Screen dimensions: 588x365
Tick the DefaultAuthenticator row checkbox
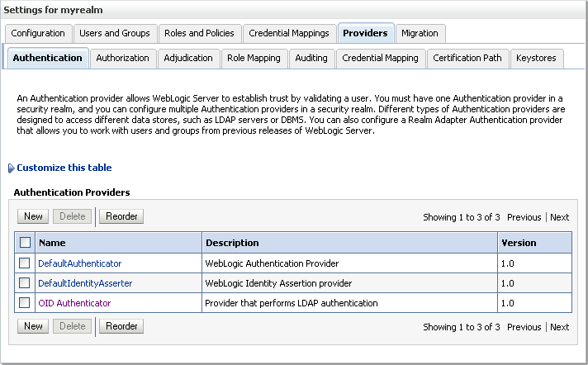point(26,263)
